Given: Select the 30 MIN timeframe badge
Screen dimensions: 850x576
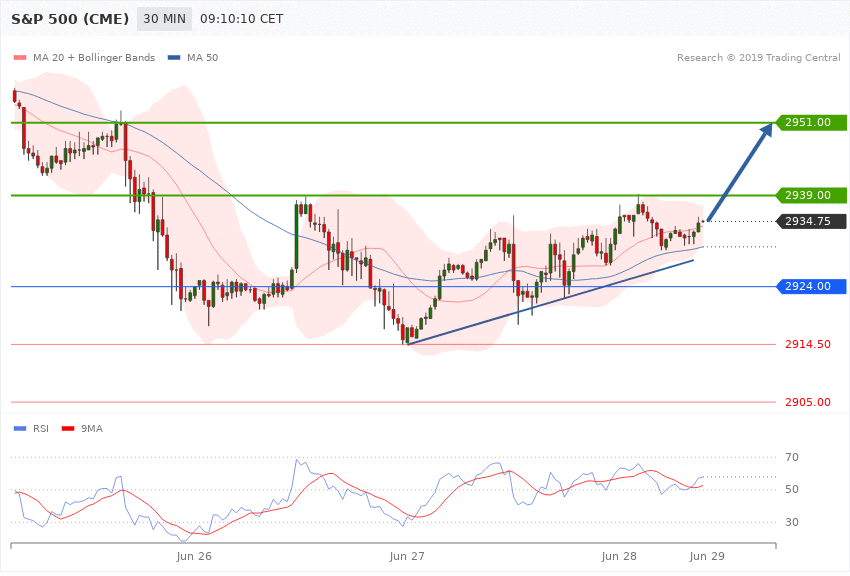Looking at the screenshot, I should click(x=164, y=19).
